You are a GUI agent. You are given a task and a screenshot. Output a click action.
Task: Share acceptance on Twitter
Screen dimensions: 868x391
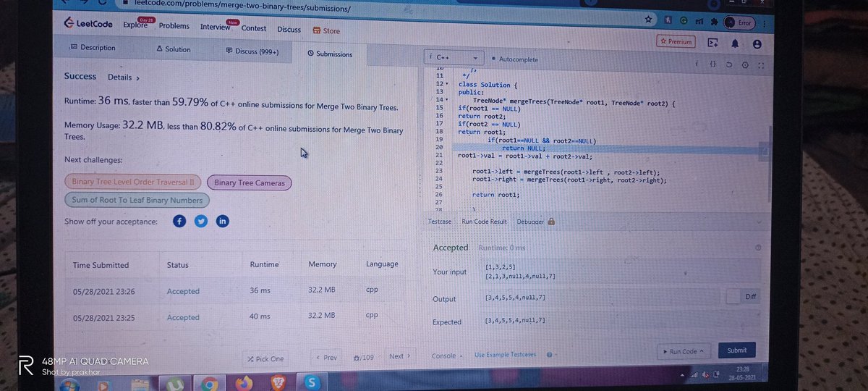click(201, 221)
